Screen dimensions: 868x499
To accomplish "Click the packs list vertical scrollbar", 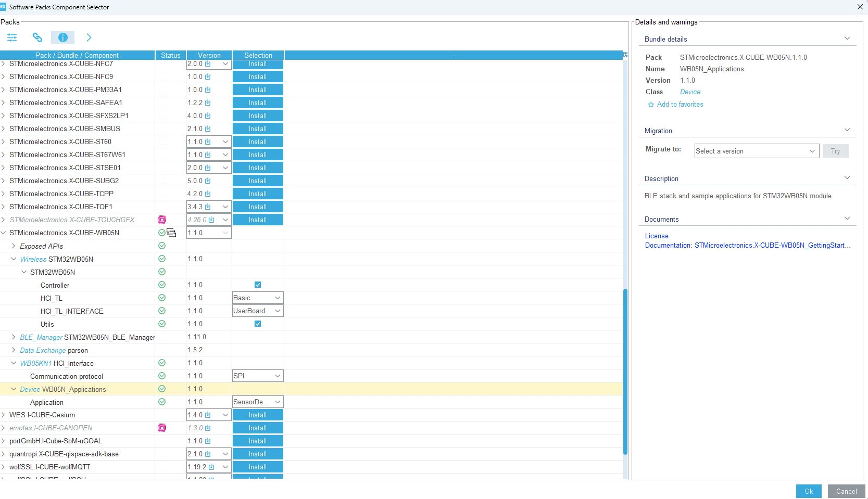I will point(625,372).
